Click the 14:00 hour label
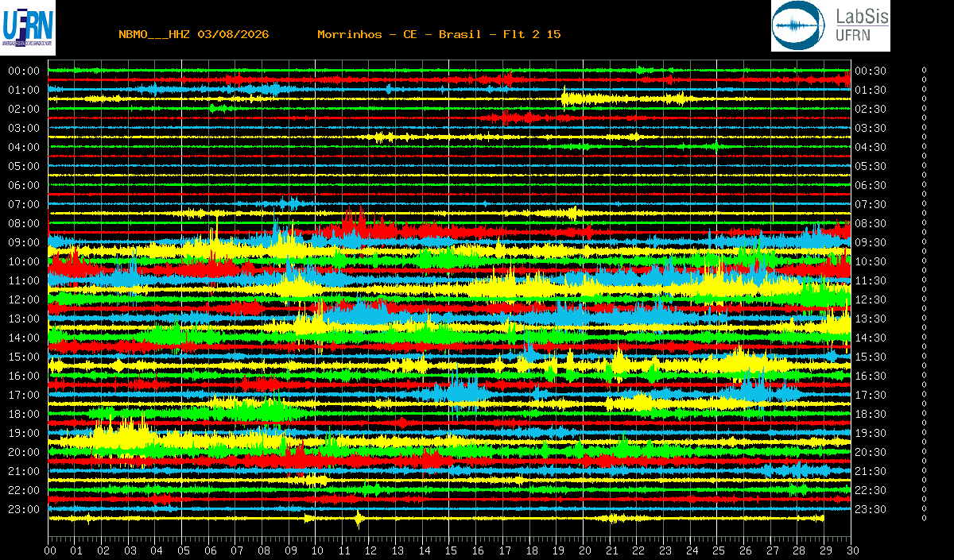This screenshot has height=560, width=954. [x=24, y=338]
